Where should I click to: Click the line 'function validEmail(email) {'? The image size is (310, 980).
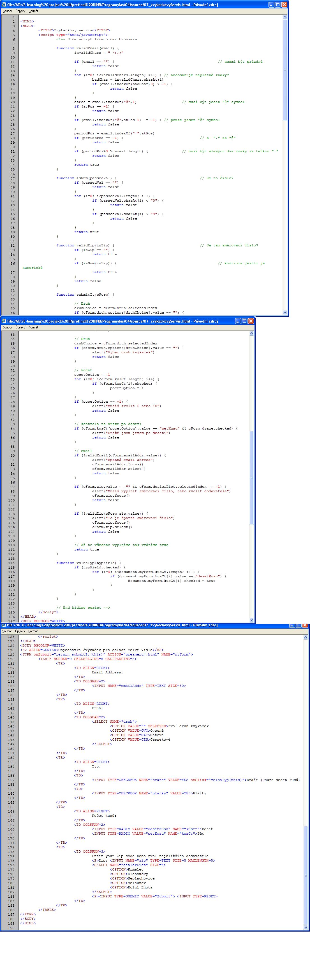[x=88, y=48]
